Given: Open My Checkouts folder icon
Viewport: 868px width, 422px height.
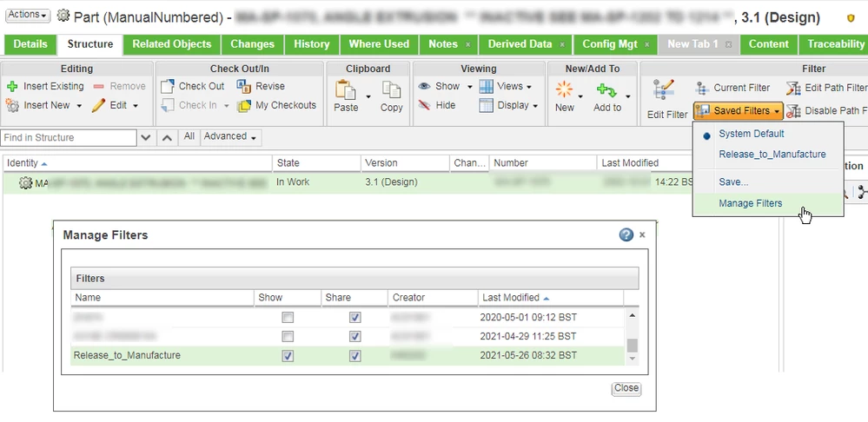Looking at the screenshot, I should pos(244,106).
